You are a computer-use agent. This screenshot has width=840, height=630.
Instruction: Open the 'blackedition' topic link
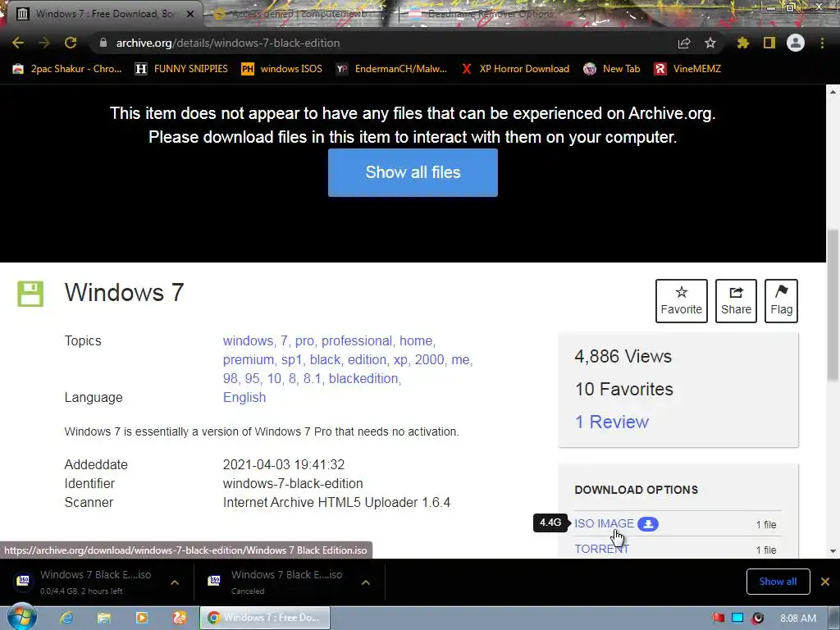363,378
